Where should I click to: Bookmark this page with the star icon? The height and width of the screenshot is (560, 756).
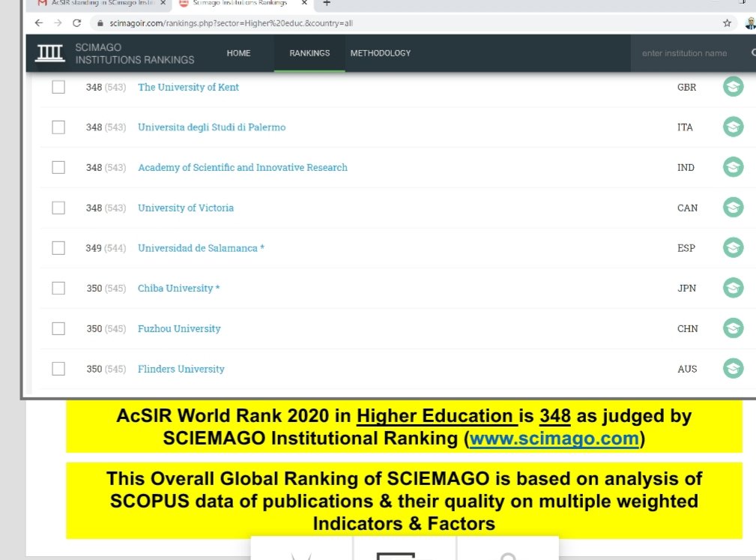[x=727, y=22]
